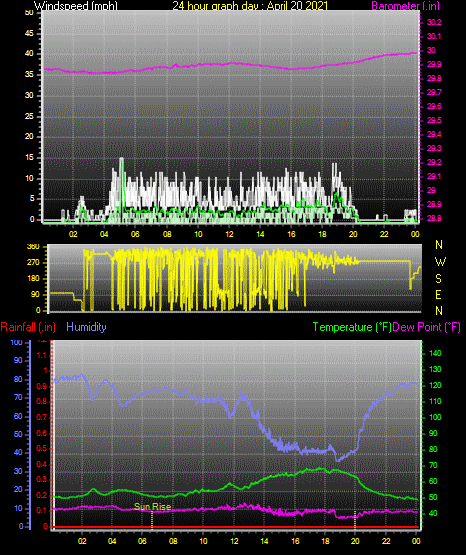Click the '140' temperature axis value

coord(435,353)
